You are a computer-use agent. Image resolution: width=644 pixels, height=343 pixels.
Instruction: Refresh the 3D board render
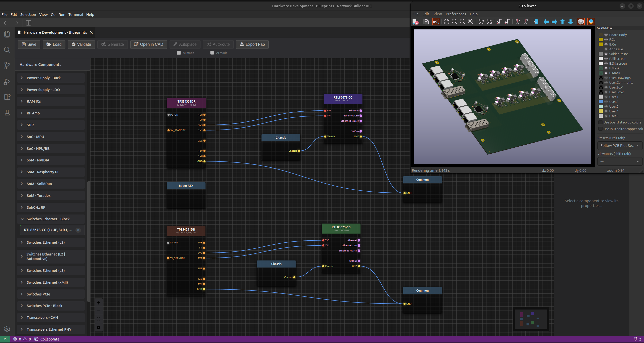446,22
